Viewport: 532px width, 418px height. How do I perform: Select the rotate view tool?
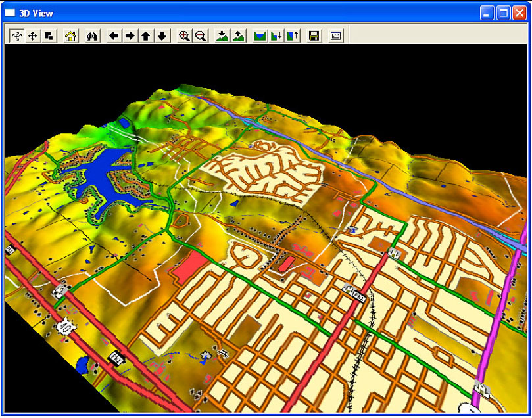click(x=16, y=36)
